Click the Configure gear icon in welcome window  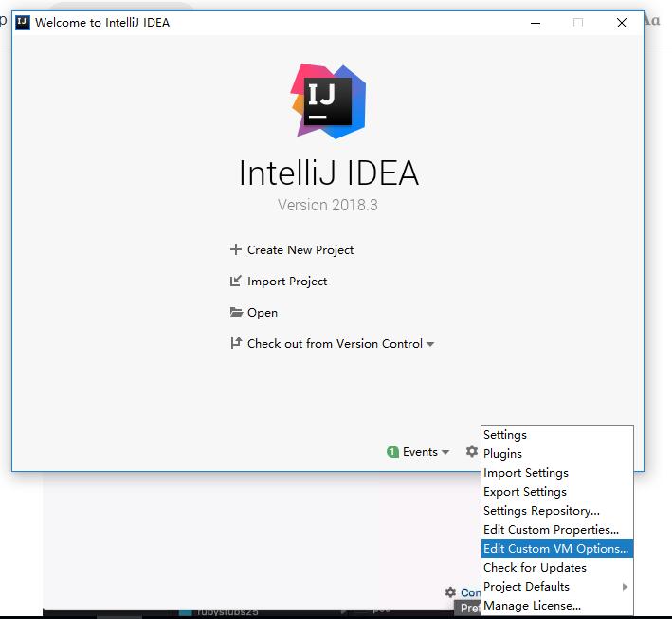click(x=472, y=451)
